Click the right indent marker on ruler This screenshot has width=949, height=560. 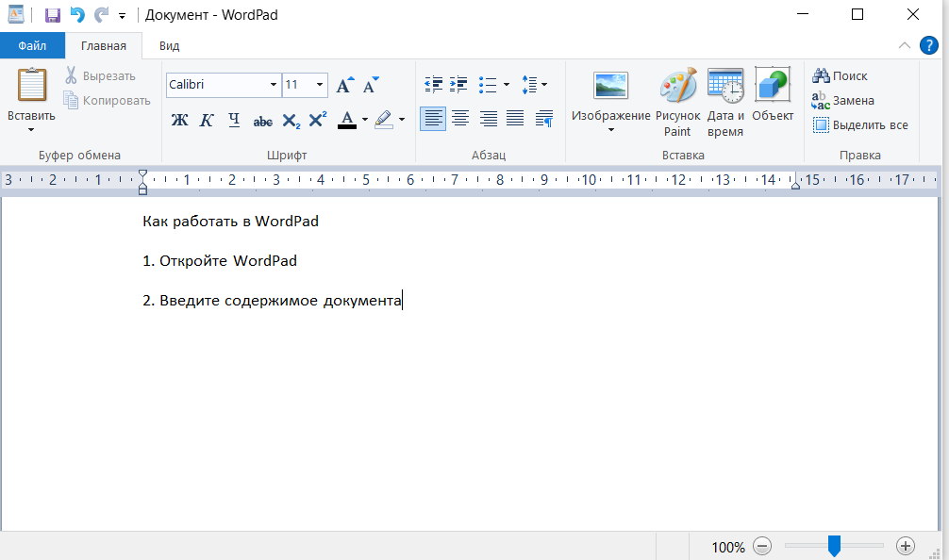click(795, 185)
